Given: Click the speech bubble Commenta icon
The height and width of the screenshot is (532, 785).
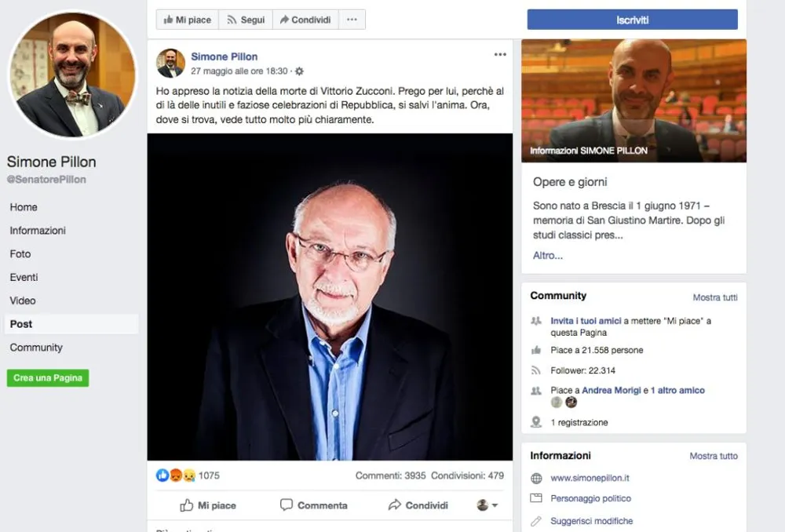Looking at the screenshot, I should (287, 505).
